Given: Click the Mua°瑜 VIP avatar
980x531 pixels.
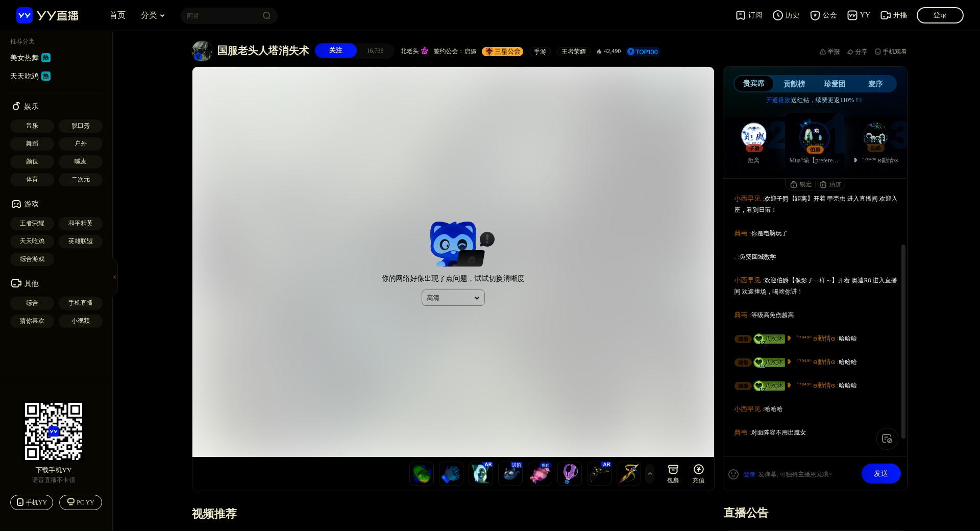Looking at the screenshot, I should coord(814,137).
